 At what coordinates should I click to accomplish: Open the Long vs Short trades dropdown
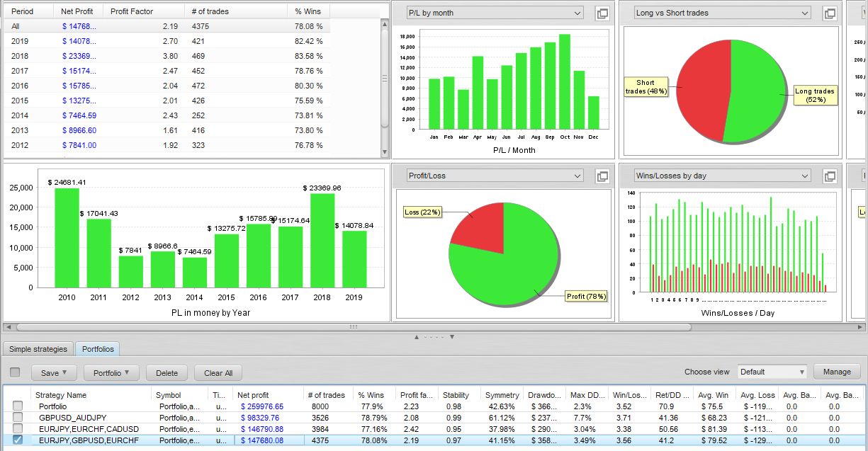click(722, 13)
